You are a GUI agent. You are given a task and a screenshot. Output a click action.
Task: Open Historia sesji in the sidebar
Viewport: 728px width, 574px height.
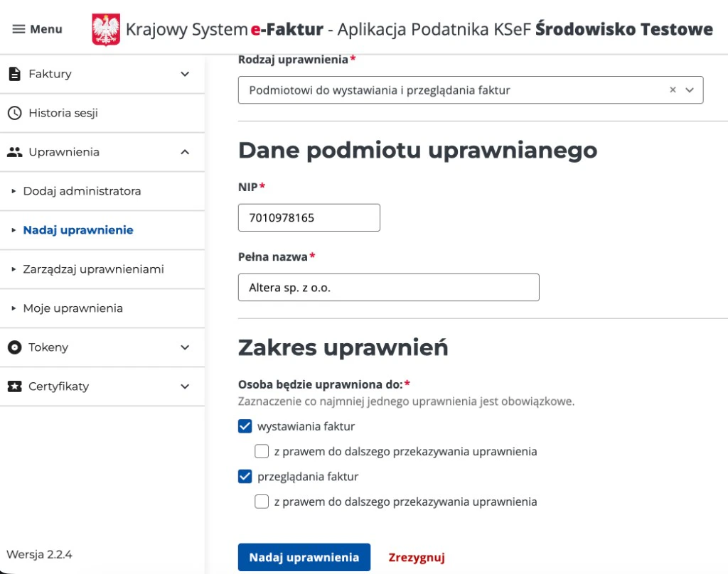click(102, 113)
